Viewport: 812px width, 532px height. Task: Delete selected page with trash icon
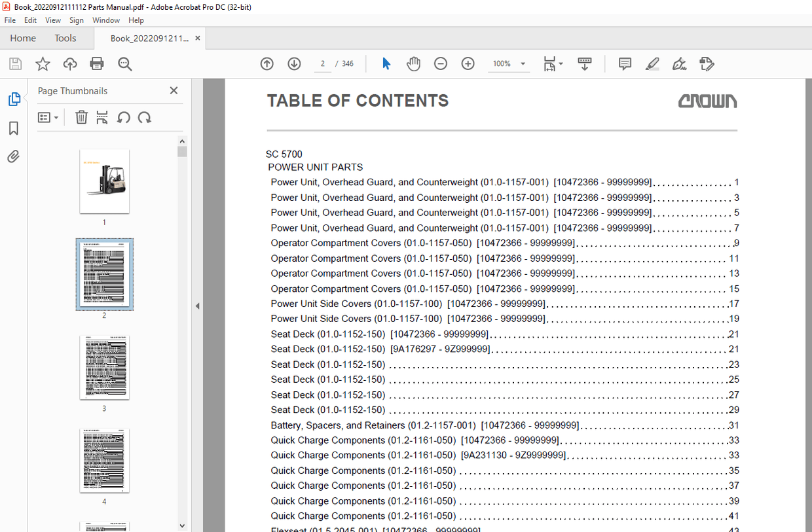(81, 118)
